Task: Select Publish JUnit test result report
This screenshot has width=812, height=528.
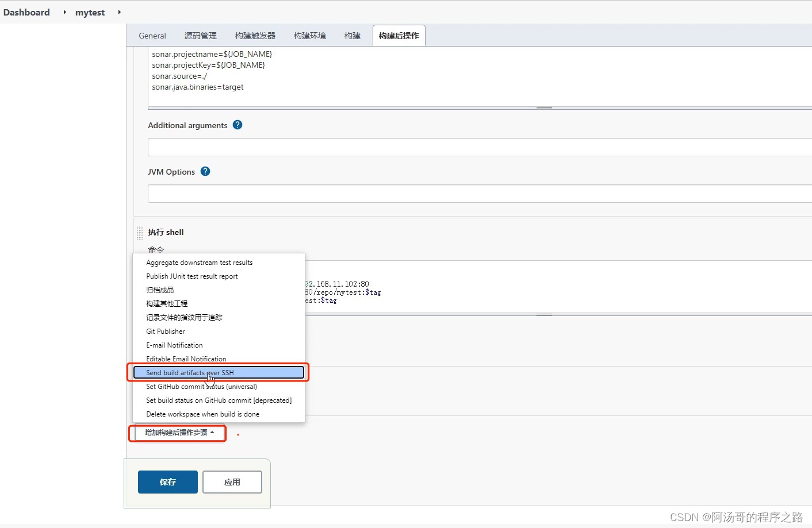Action: (x=219, y=276)
